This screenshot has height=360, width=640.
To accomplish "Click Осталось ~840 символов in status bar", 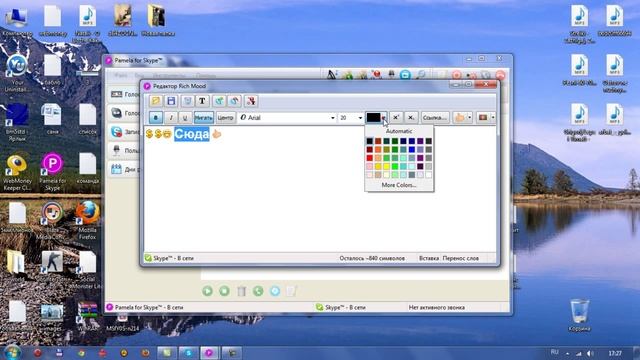I will tap(372, 258).
